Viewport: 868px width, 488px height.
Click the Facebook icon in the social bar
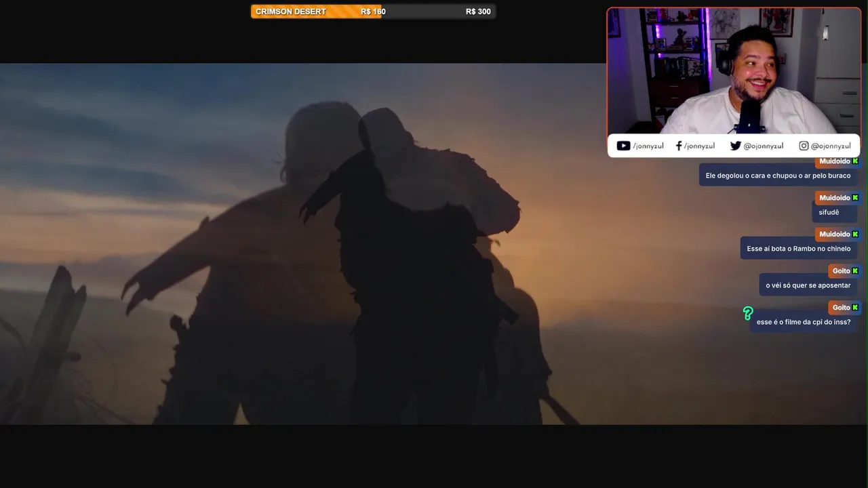coord(679,146)
